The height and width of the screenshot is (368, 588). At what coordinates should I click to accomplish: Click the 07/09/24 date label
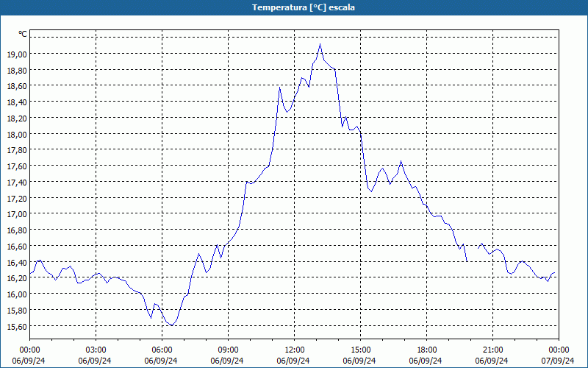[558, 361]
